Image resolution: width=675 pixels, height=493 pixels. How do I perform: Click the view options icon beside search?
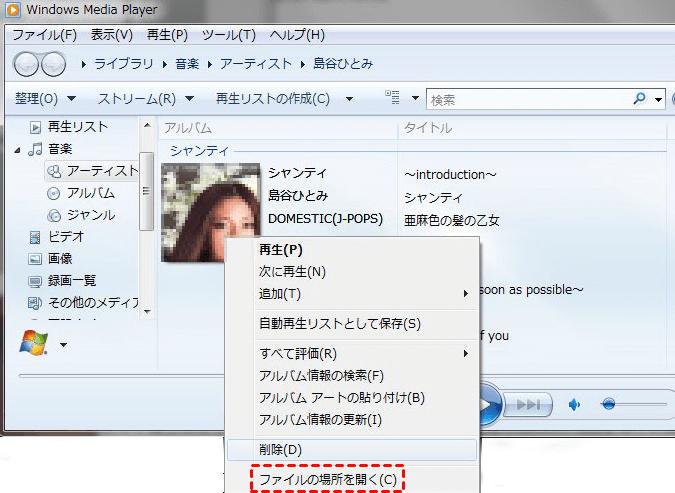coord(393,98)
